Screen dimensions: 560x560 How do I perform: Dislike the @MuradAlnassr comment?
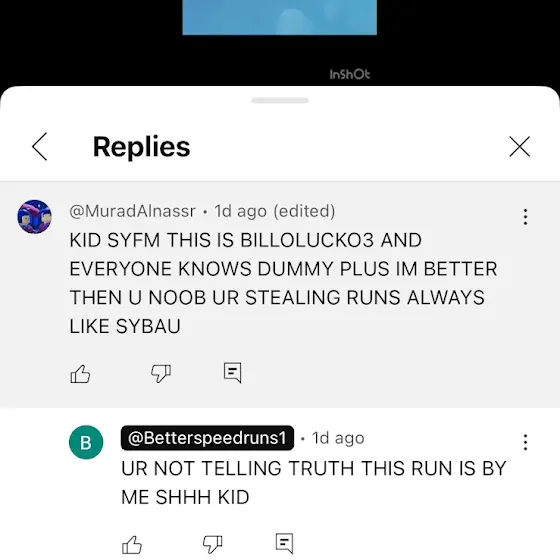pos(161,374)
